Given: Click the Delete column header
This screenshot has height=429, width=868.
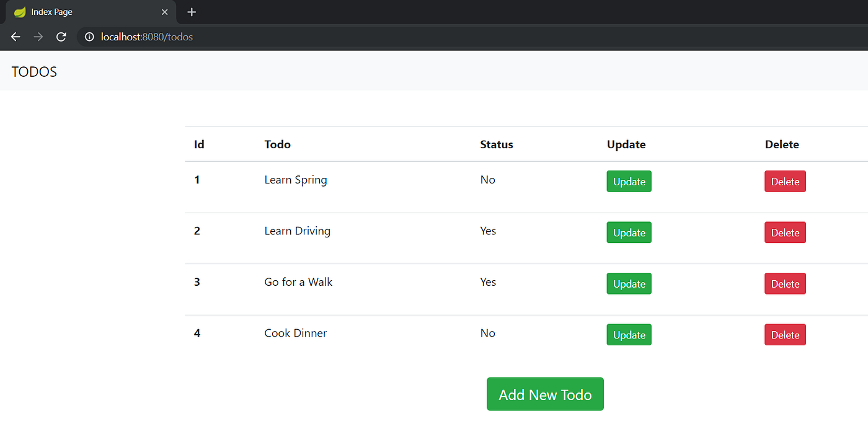Looking at the screenshot, I should coord(782,144).
